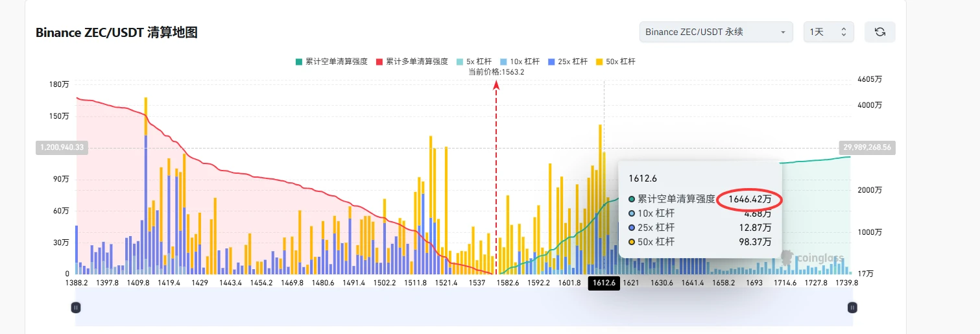Screen dimensions: 980x334
Task: Click the 1739.8 x-axis label
Action: click(x=846, y=283)
